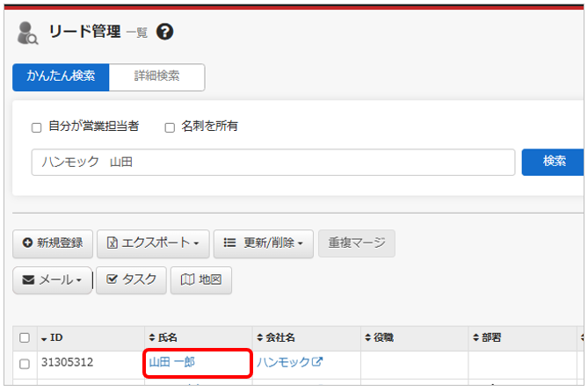This screenshot has width=588, height=391.
Task: Click the help question mark icon
Action: 164,32
